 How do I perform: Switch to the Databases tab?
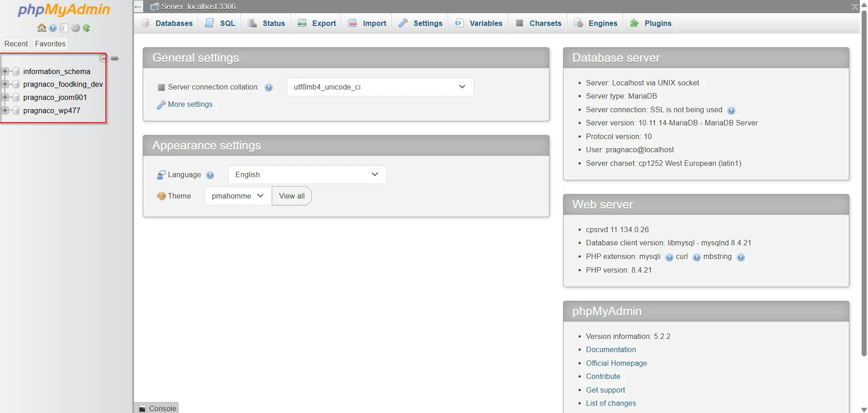[x=167, y=23]
